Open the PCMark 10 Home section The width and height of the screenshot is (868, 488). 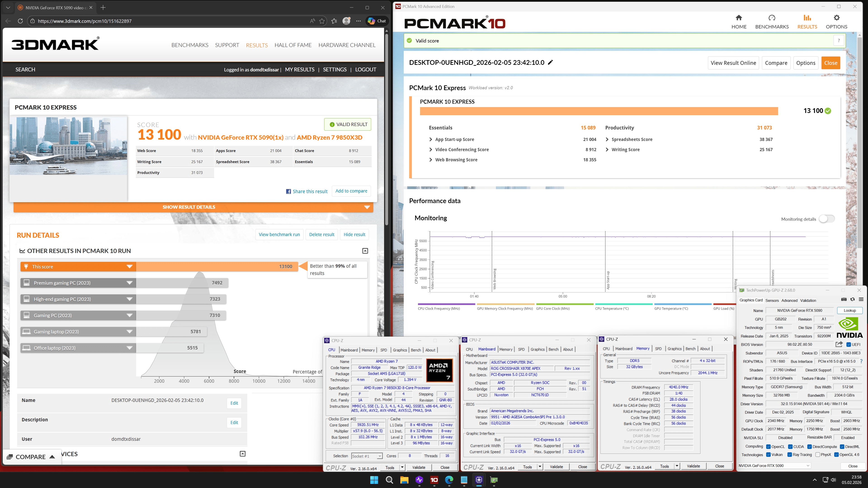pos(739,22)
